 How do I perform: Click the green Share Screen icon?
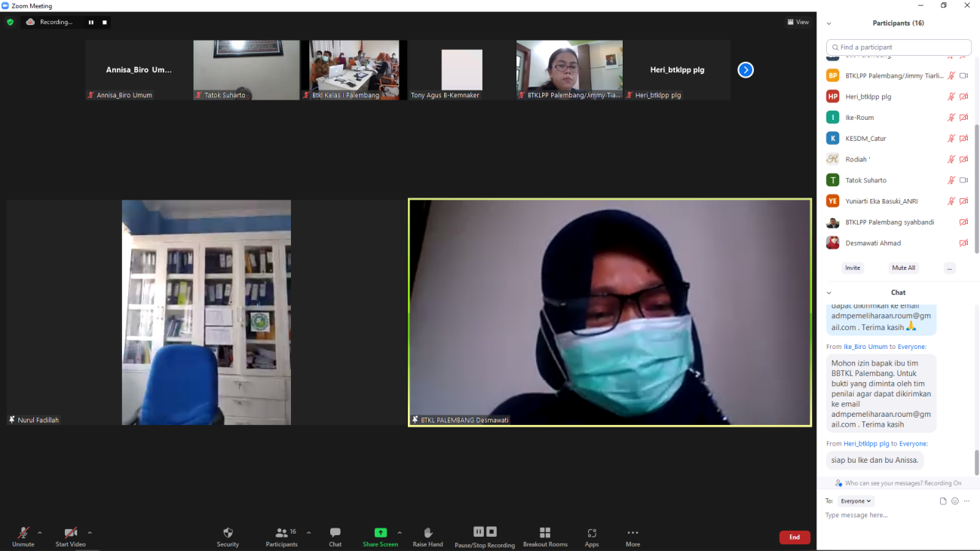380,533
